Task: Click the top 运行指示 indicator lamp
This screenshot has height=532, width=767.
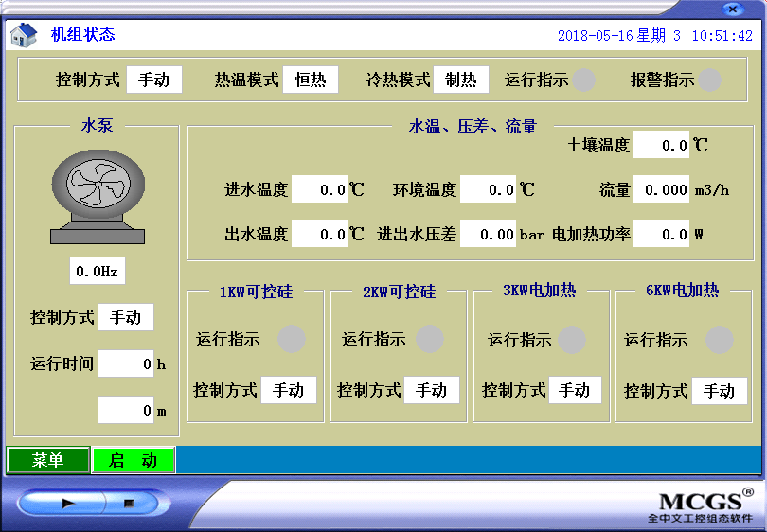Action: [583, 80]
